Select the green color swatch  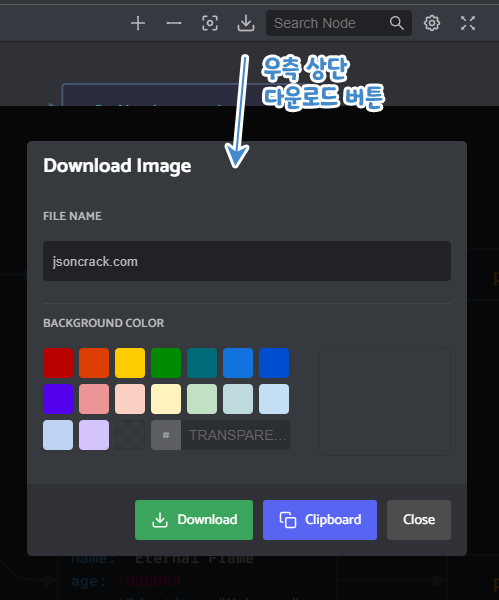pyautogui.click(x=166, y=363)
